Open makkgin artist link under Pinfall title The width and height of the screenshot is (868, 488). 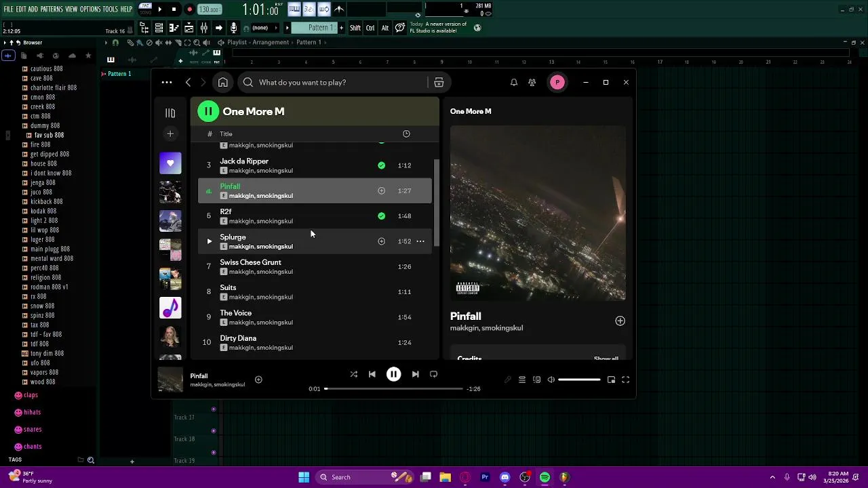coord(464,328)
